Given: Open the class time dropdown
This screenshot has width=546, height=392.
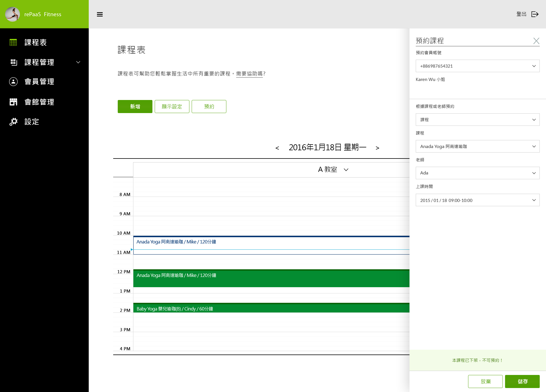Looking at the screenshot, I should 477,200.
